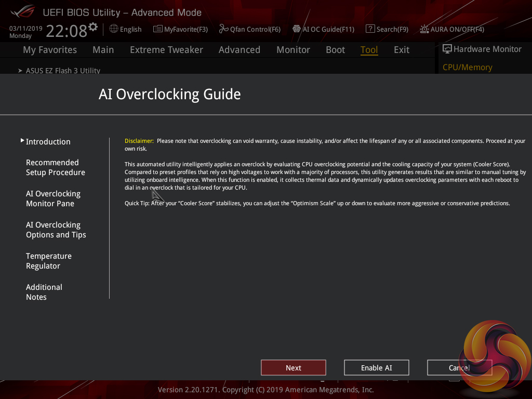Switch to the Boot tab
The width and height of the screenshot is (532, 399).
point(335,50)
